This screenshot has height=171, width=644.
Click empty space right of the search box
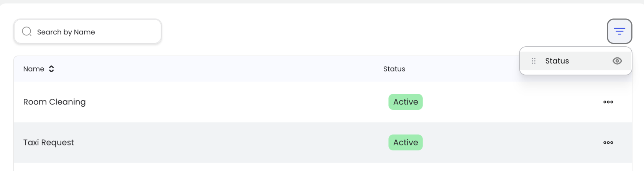345,31
